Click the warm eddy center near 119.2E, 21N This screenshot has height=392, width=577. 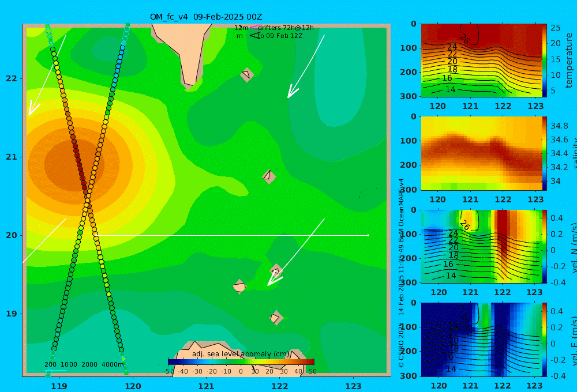[74, 164]
